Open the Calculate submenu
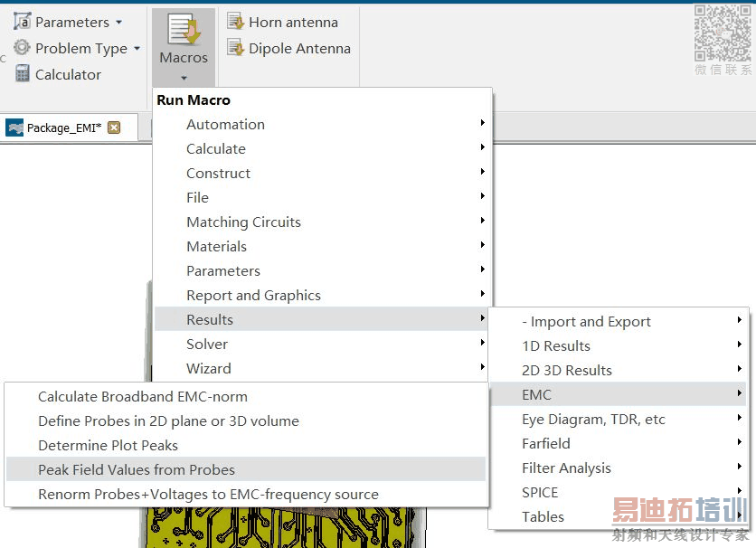This screenshot has width=756, height=548. pyautogui.click(x=322, y=149)
